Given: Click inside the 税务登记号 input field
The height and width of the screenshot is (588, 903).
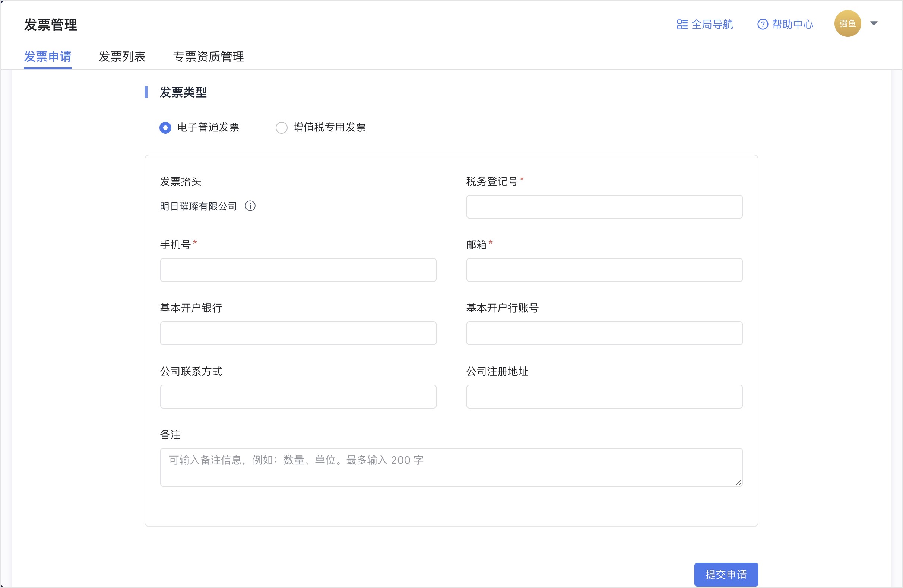Looking at the screenshot, I should click(x=604, y=206).
